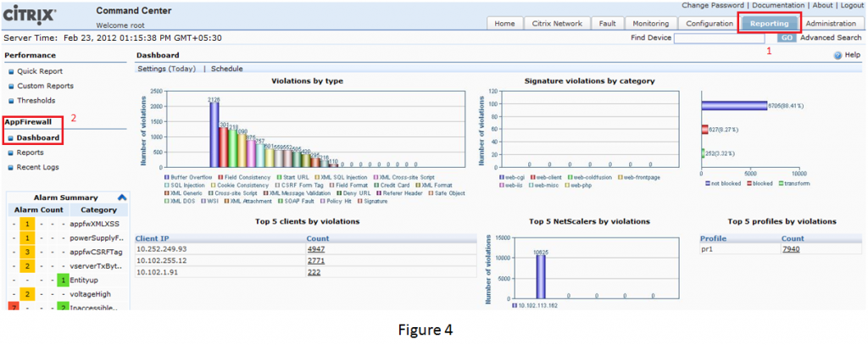Switch to the Monitoring tab

click(650, 24)
